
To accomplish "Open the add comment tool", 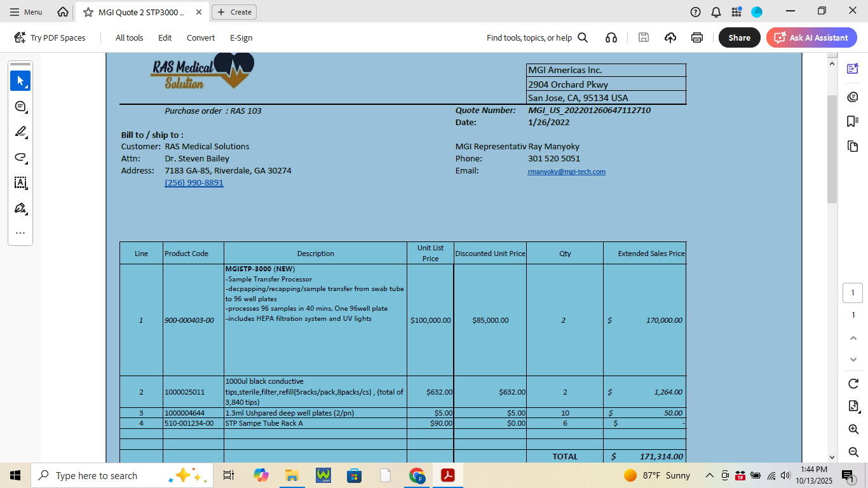I will [x=20, y=106].
